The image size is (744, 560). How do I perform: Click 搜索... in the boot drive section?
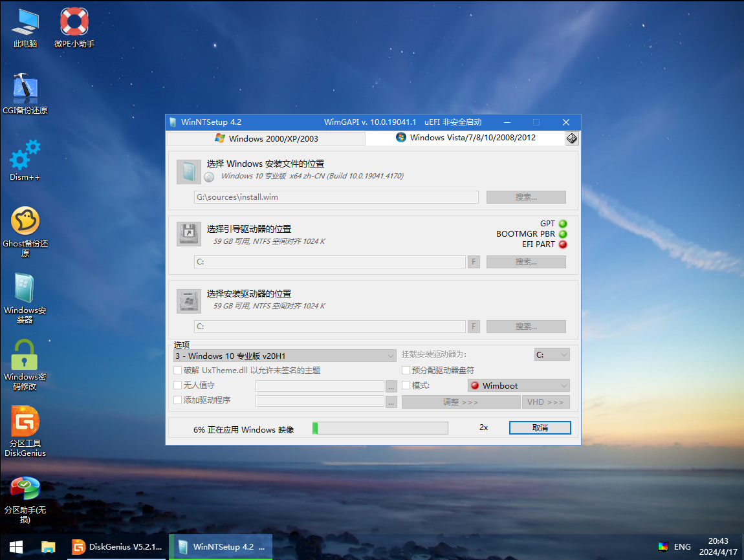526,262
